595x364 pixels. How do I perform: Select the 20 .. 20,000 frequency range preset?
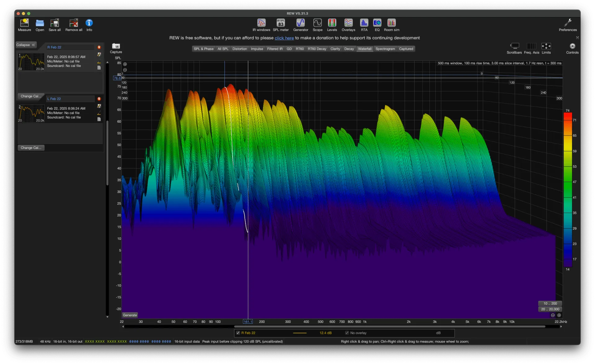(x=550, y=309)
